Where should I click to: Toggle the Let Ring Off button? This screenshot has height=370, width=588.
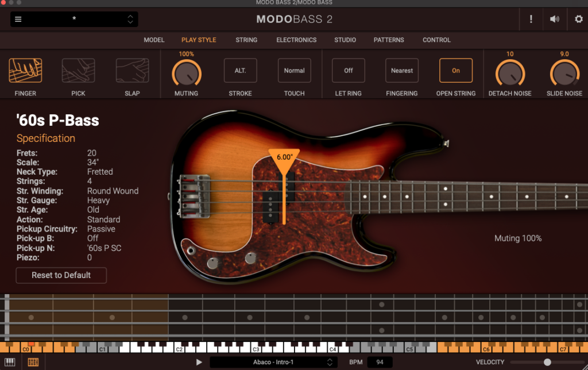pos(349,71)
